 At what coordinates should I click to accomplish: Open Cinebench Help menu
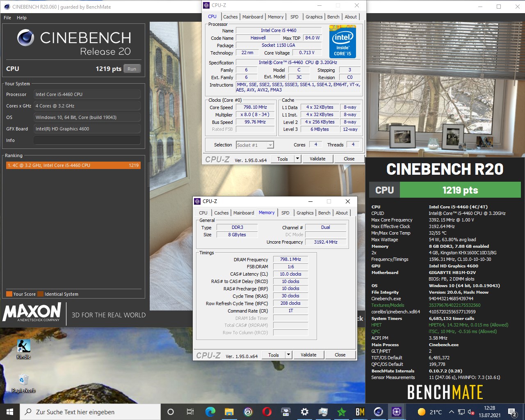click(22, 18)
